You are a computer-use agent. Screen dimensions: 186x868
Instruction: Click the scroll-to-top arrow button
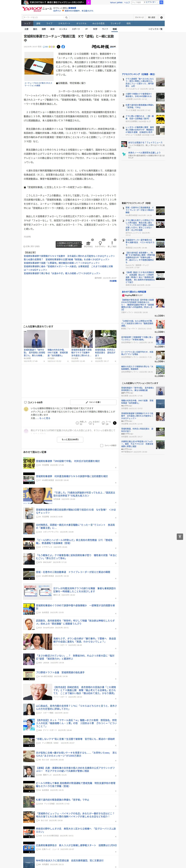coord(180,536)
